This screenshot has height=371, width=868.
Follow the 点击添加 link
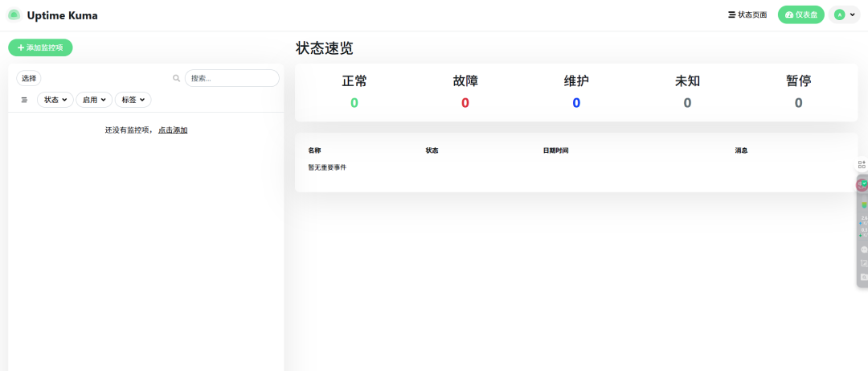click(173, 130)
